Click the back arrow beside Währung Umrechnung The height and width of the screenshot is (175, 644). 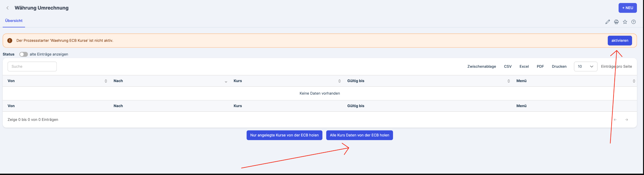click(x=8, y=8)
